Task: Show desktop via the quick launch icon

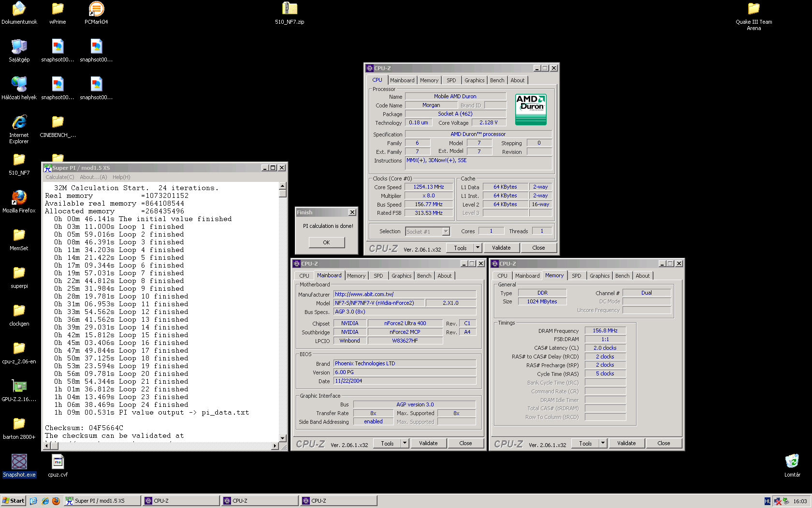Action: coord(33,501)
